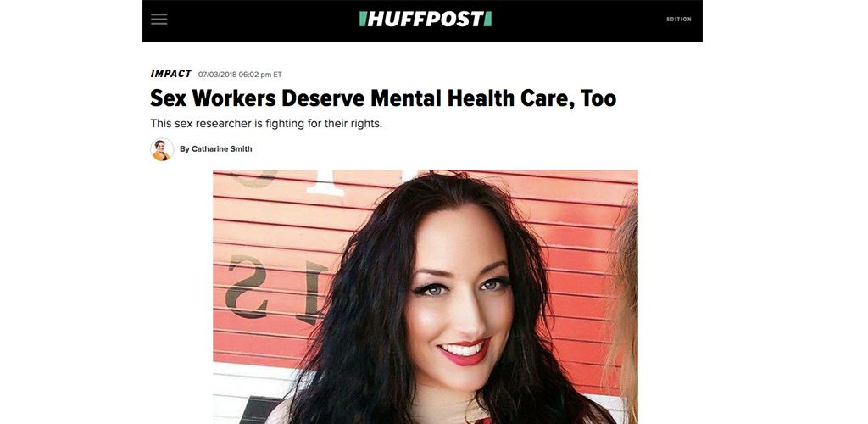868x424 pixels.
Task: Go to the IMPACT section
Action: click(x=171, y=74)
